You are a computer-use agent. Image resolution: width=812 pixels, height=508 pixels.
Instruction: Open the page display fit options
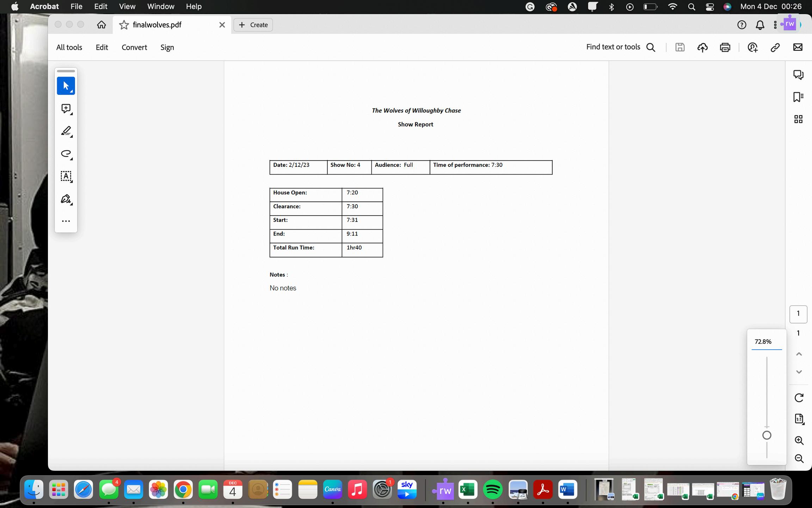799,419
